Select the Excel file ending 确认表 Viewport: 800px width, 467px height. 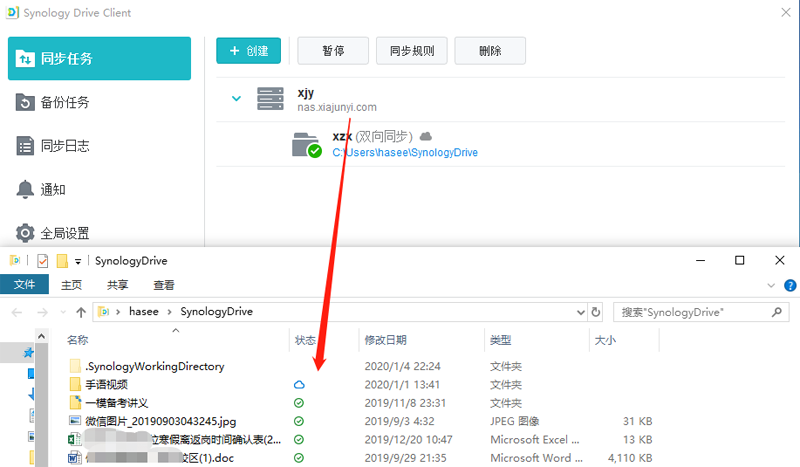coord(183,439)
